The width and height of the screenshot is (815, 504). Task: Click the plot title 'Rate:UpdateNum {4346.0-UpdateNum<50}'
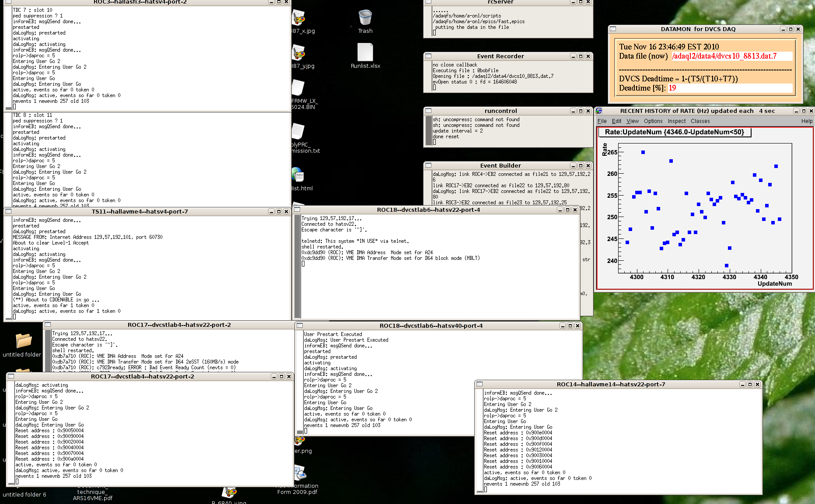pos(674,132)
